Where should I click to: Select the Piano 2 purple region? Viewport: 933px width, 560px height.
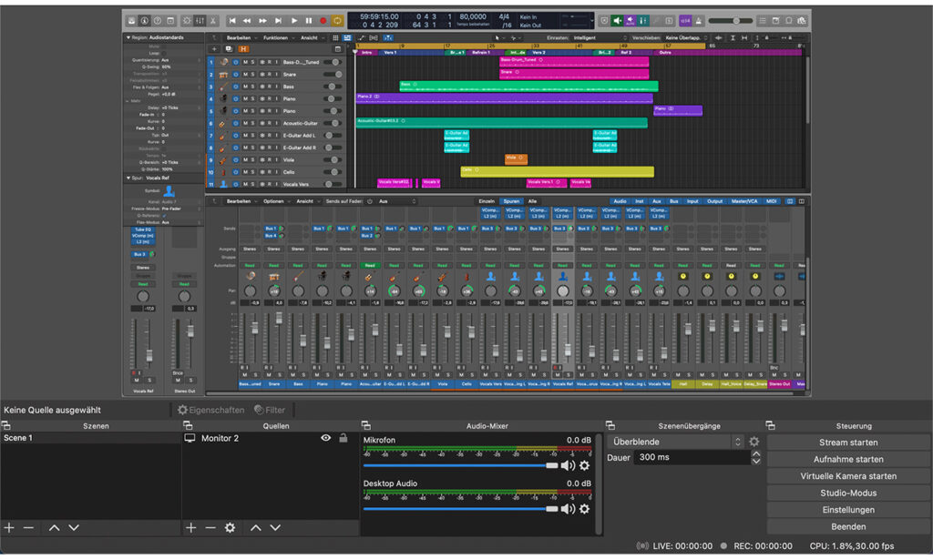coord(504,98)
